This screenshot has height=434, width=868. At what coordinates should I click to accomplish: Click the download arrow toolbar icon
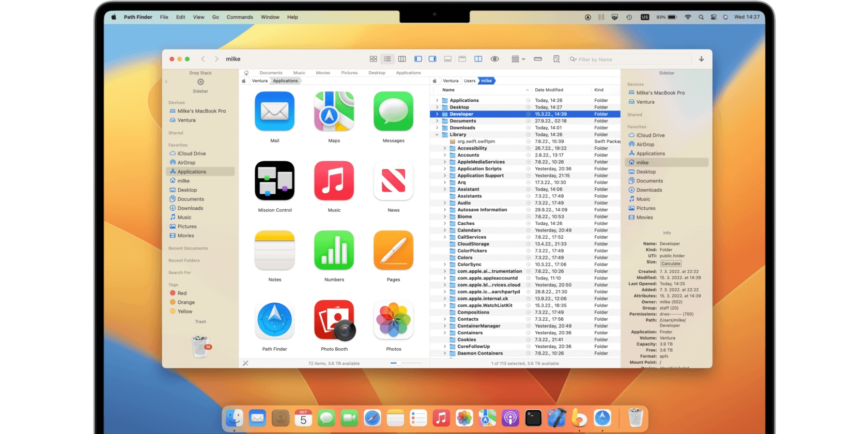tap(701, 59)
